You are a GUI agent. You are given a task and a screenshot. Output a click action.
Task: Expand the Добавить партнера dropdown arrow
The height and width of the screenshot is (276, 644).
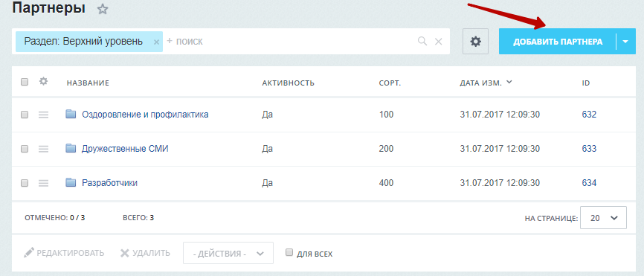[626, 42]
